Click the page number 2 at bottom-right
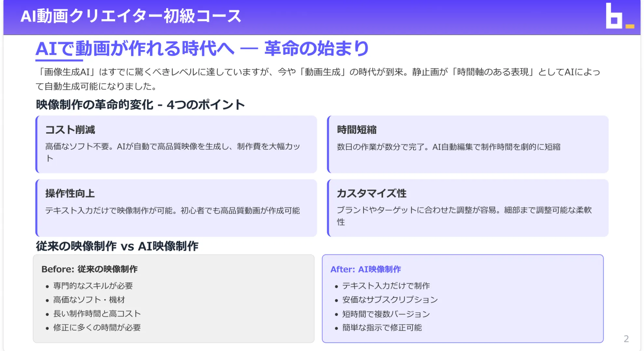The height and width of the screenshot is (351, 644). (625, 338)
